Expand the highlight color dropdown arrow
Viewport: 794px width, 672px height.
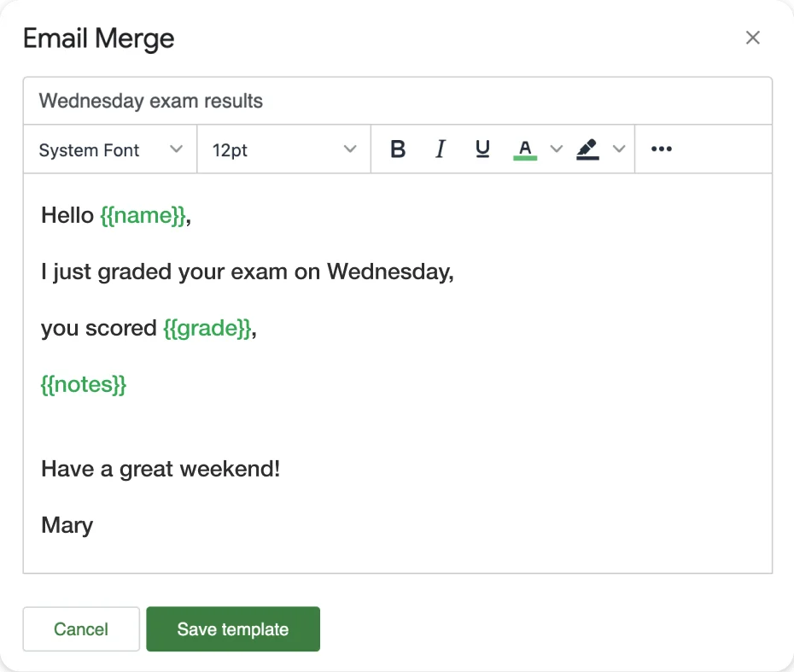point(620,149)
